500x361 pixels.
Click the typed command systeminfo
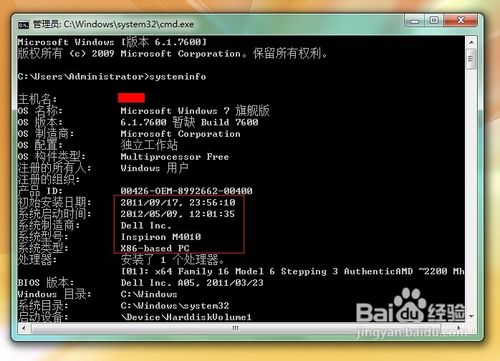pos(178,77)
